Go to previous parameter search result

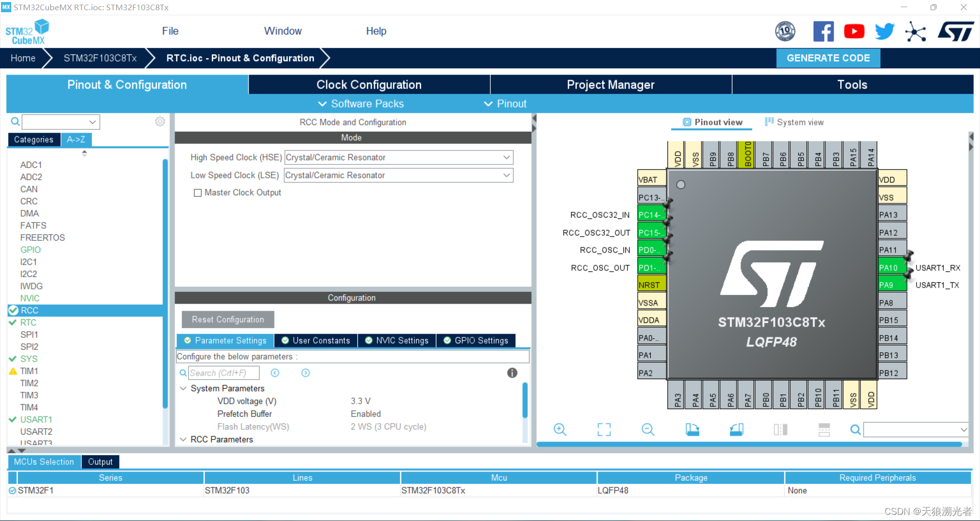pos(275,373)
